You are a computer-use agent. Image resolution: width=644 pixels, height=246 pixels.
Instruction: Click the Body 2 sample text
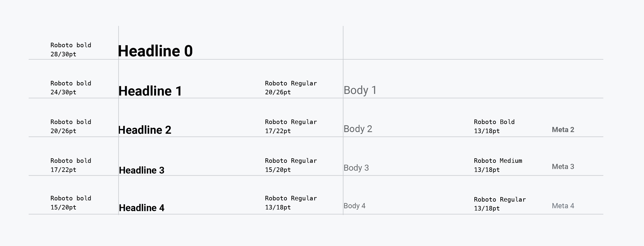[x=358, y=129]
